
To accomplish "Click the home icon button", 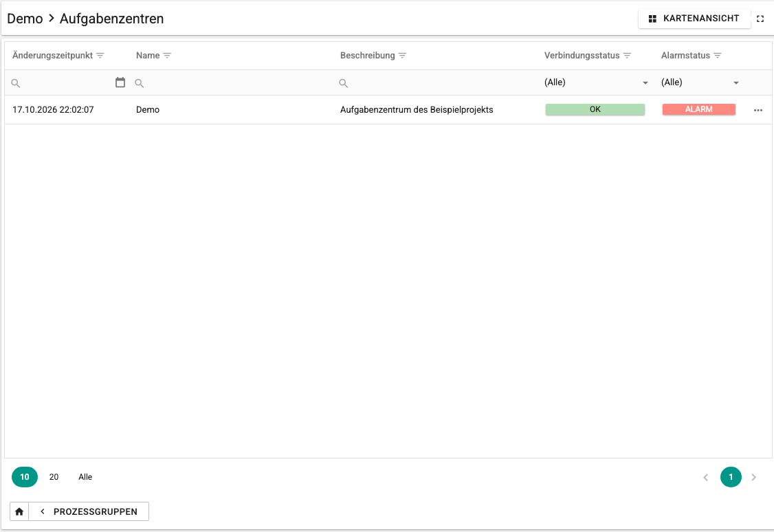I will (19, 512).
